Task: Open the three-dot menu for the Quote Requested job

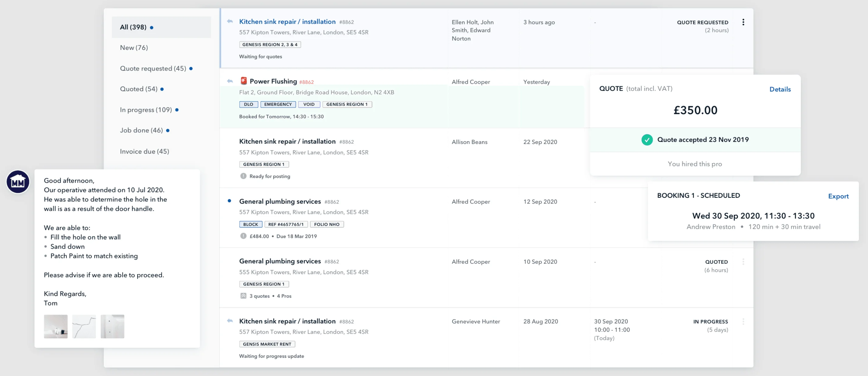Action: click(x=743, y=22)
